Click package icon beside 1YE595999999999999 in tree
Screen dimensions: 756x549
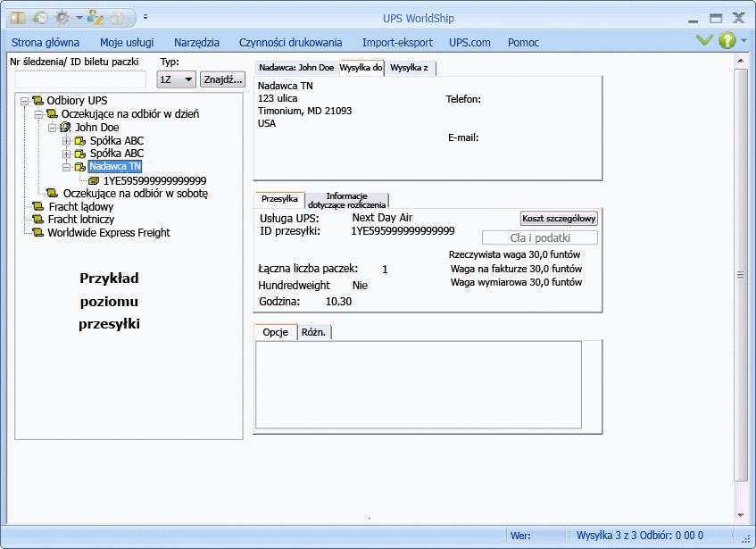click(x=94, y=180)
